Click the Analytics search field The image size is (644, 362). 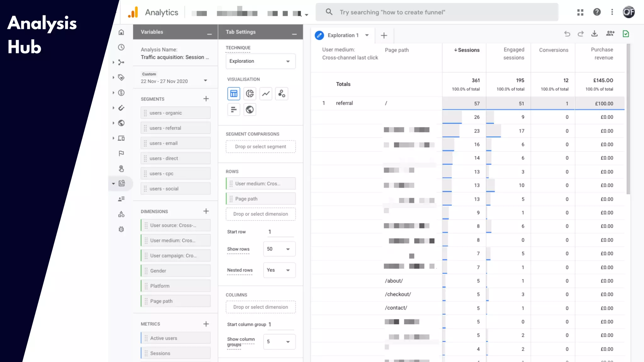[437, 12]
